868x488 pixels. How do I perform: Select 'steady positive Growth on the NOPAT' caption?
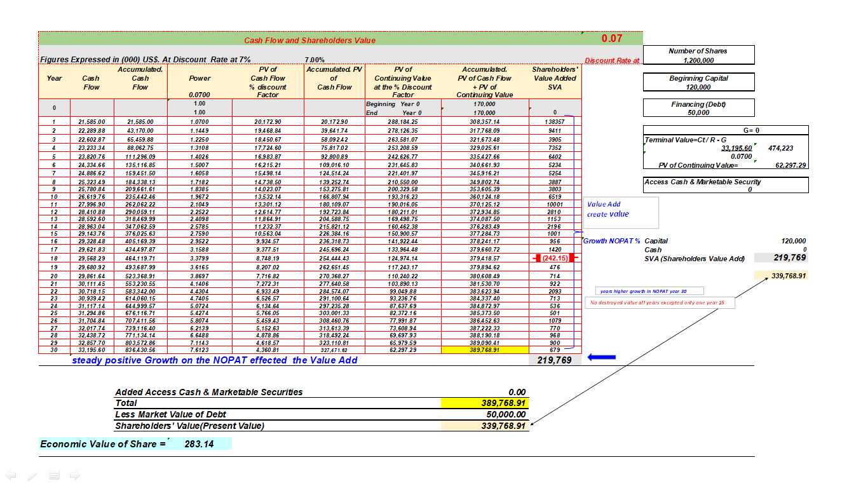[x=214, y=360]
